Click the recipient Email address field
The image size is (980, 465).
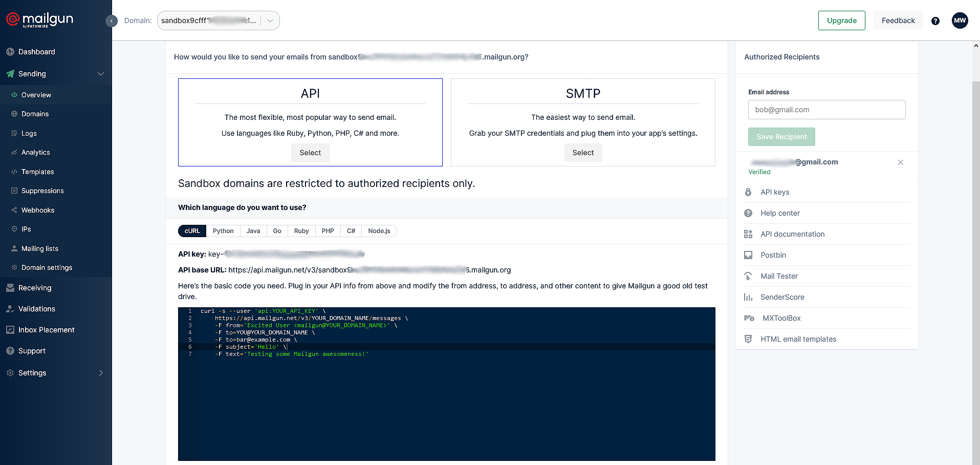coord(826,110)
